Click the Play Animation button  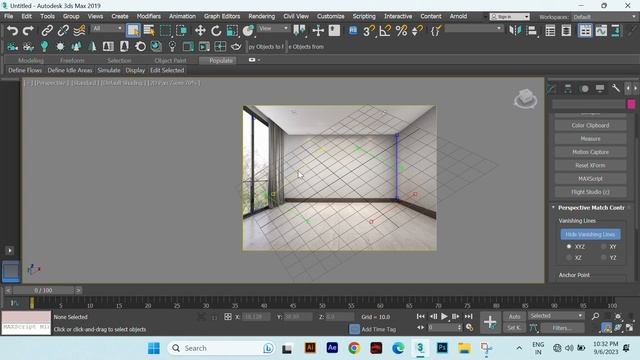(444, 316)
